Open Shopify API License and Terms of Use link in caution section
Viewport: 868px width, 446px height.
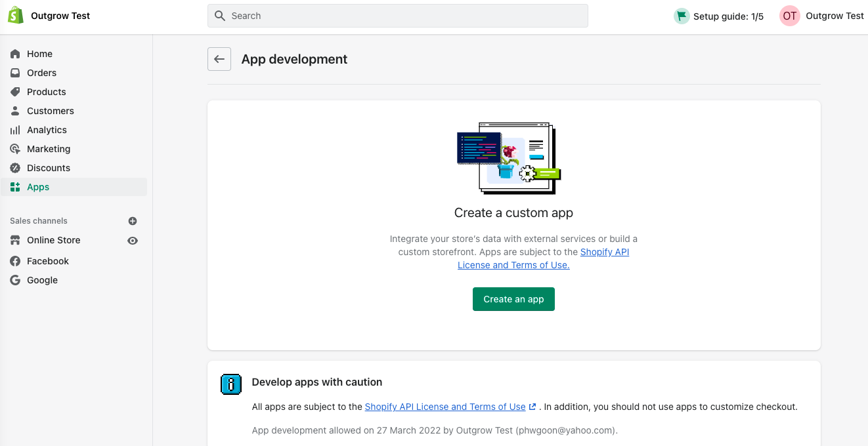(x=445, y=407)
